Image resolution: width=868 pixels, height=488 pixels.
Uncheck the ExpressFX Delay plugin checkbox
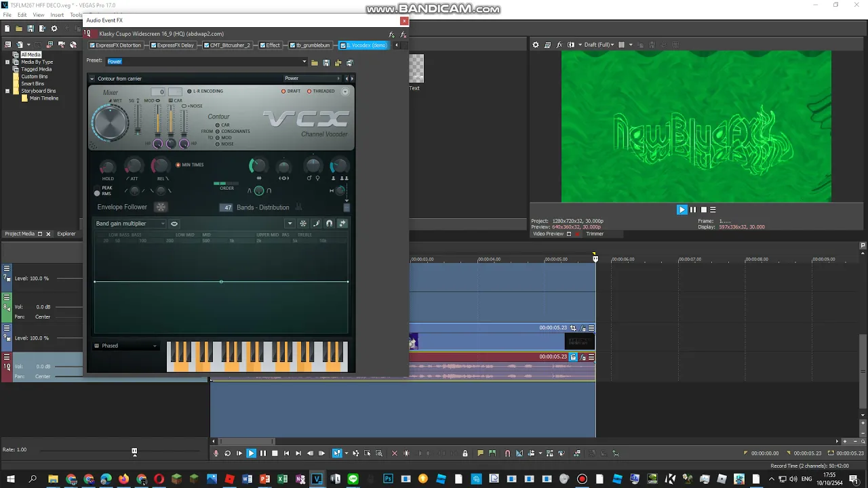point(153,45)
